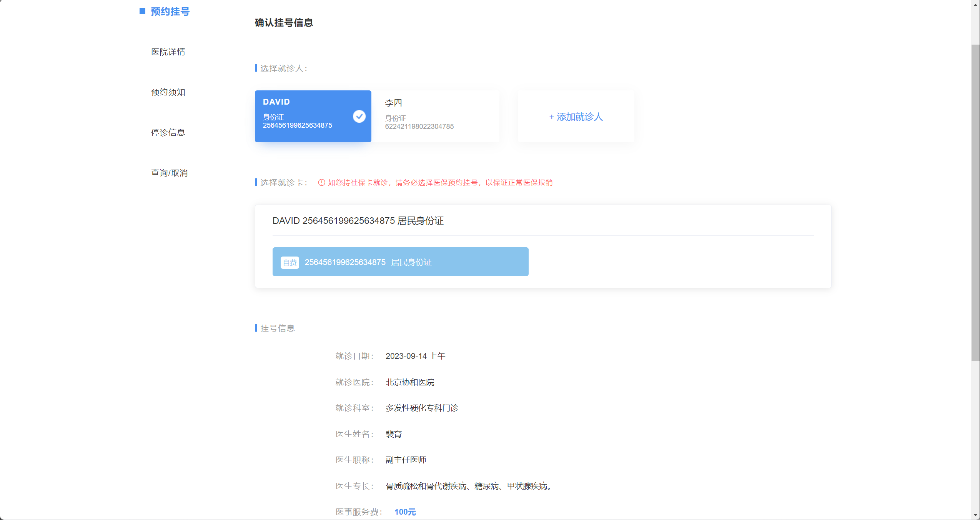
Task: Select patient 李四
Action: point(435,116)
